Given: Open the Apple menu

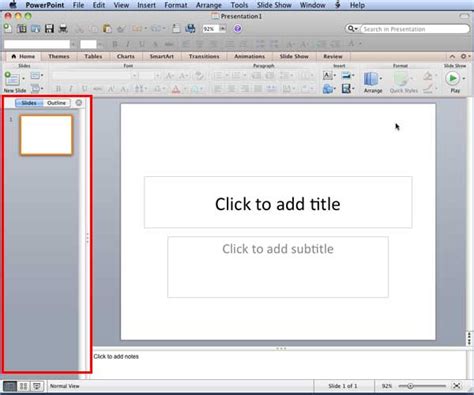Looking at the screenshot, I should coord(13,5).
